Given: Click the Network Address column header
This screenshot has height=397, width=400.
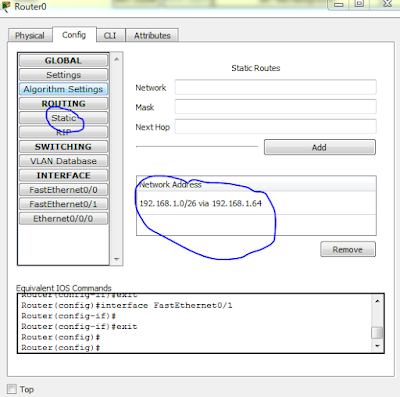Looking at the screenshot, I should pyautogui.click(x=256, y=184).
